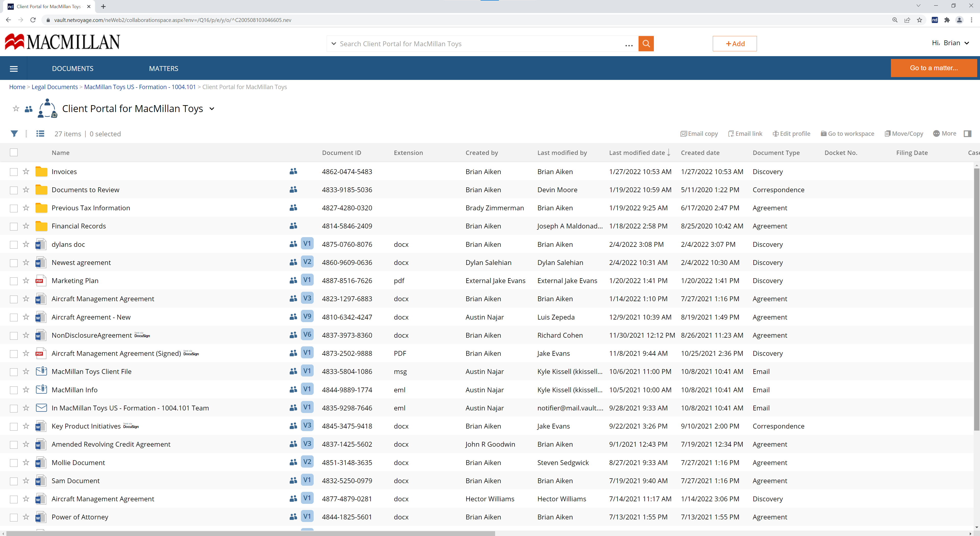Open V9 version badge of Aircraft Agreement - New
Viewport: 980px width, 536px height.
tap(307, 316)
